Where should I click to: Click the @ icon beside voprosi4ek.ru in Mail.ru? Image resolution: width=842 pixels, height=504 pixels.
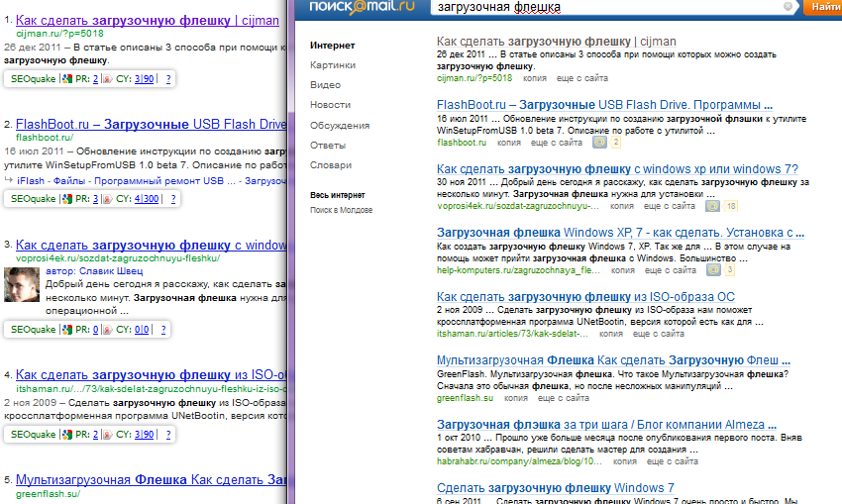(x=712, y=206)
